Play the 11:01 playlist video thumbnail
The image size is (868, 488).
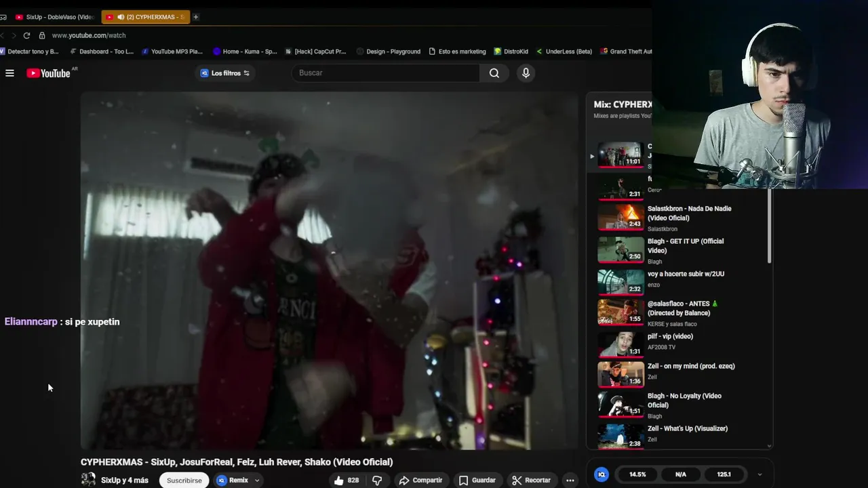(620, 155)
